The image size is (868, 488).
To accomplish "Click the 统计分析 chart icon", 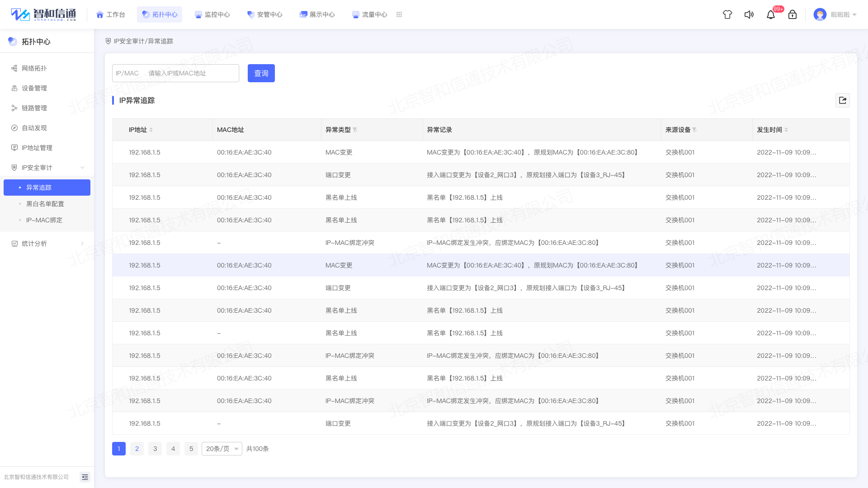I will coord(14,244).
